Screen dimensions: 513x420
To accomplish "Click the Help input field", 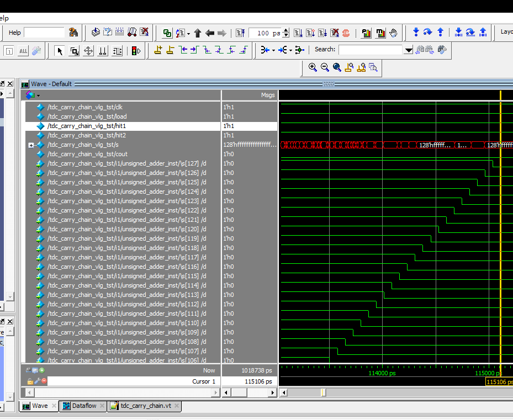I will point(44,33).
